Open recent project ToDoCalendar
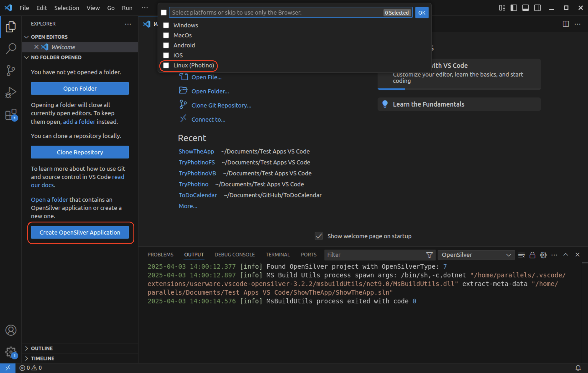This screenshot has width=588, height=373. (x=198, y=195)
